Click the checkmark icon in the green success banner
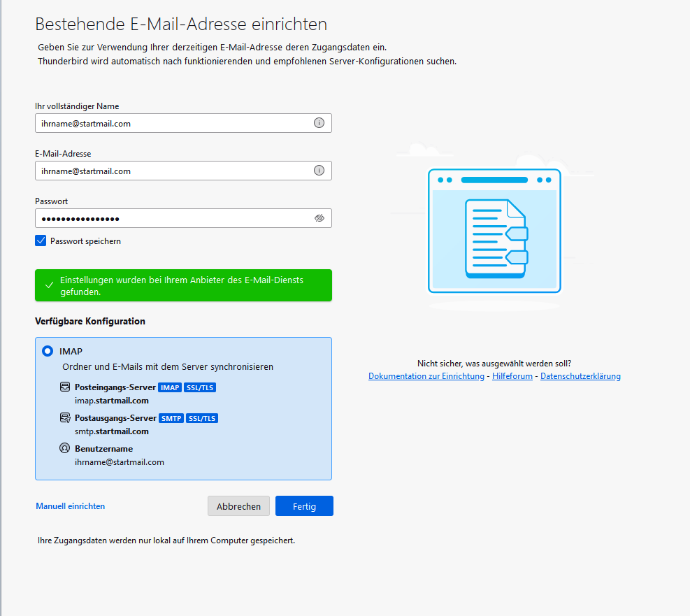690x616 pixels. pos(49,285)
